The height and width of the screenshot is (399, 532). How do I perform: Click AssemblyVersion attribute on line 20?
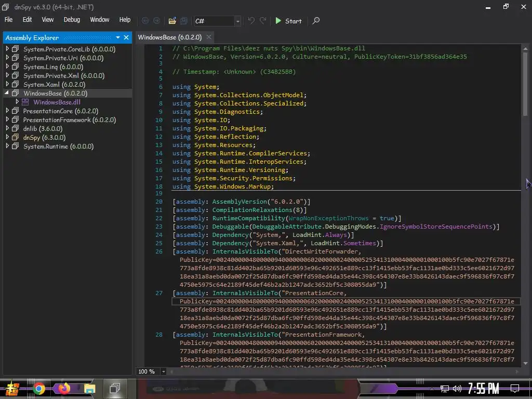240,202
